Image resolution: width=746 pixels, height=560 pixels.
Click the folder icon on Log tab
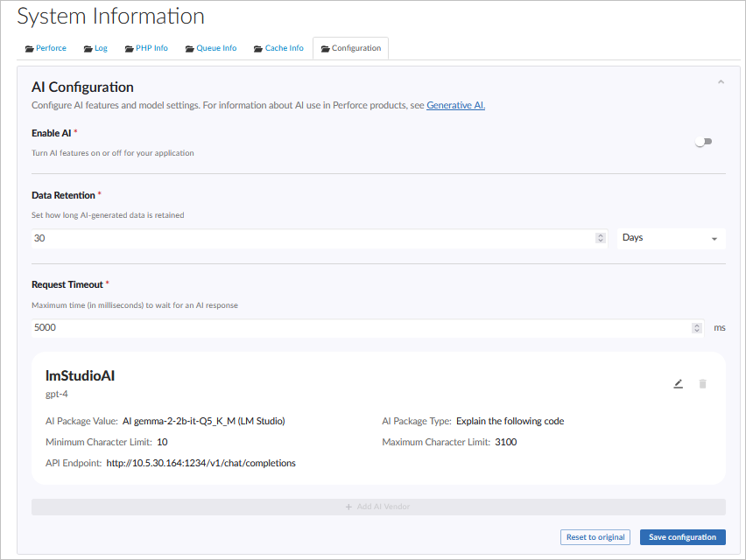click(x=88, y=49)
